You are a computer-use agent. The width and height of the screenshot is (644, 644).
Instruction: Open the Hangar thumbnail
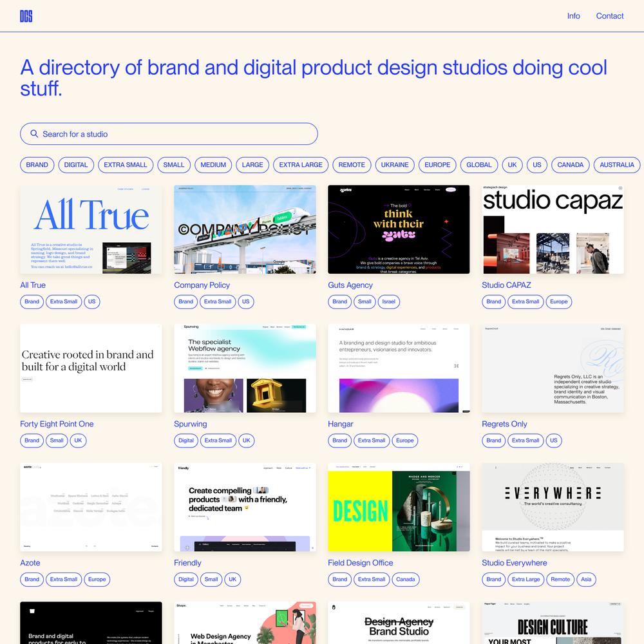point(399,368)
